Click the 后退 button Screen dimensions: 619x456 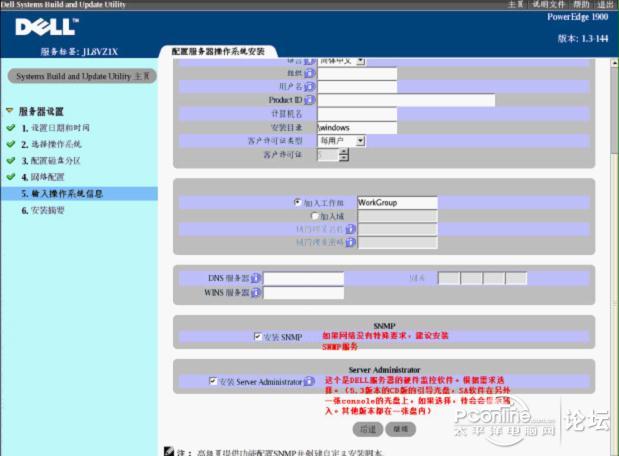[368, 429]
